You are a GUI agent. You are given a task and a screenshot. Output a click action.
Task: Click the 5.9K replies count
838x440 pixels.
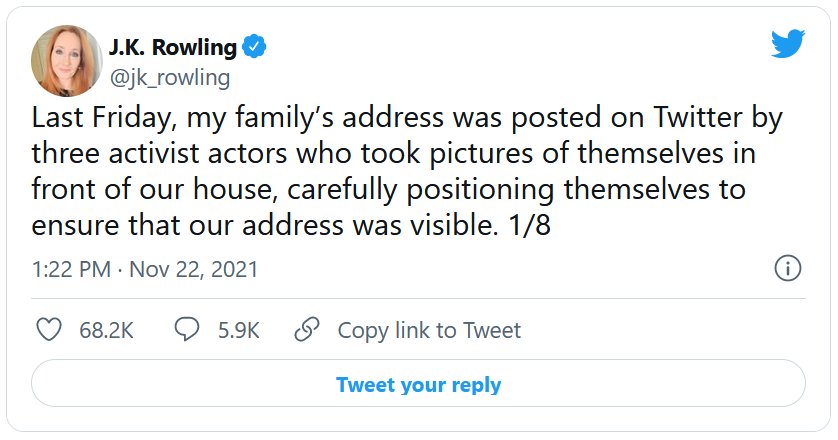[239, 330]
